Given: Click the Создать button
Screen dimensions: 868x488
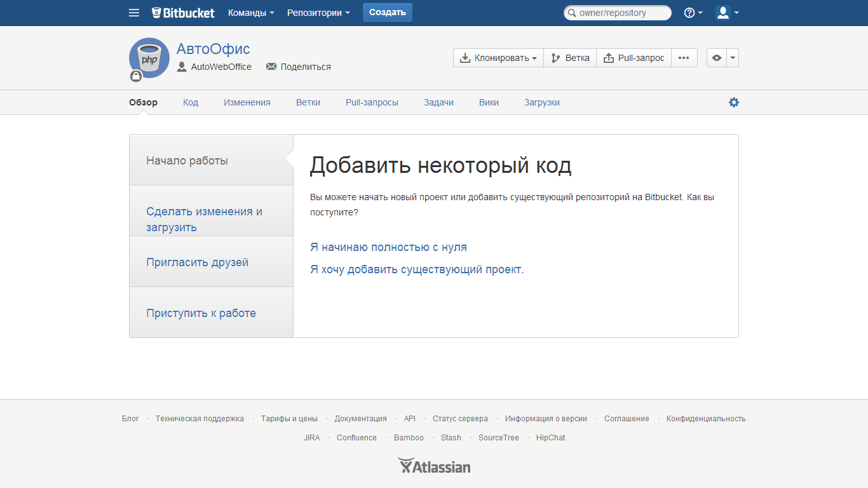Looking at the screenshot, I should coord(388,13).
